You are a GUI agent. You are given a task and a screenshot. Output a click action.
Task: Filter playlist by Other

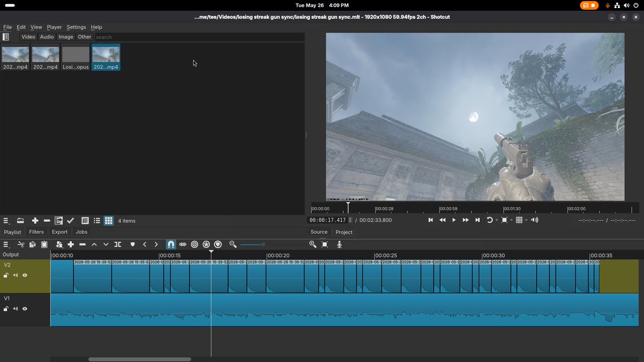(x=85, y=37)
